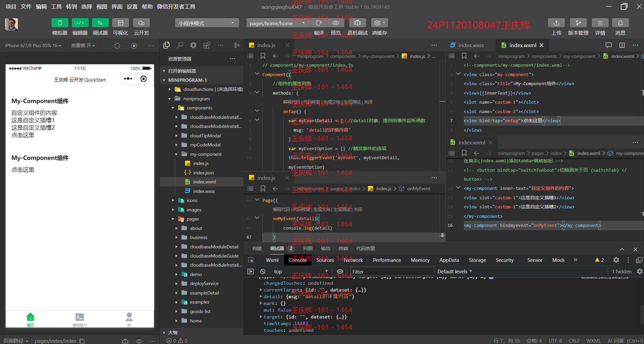The width and height of the screenshot is (644, 344).
Task: Switch to the index.wxss editor tab
Action: (x=471, y=45)
